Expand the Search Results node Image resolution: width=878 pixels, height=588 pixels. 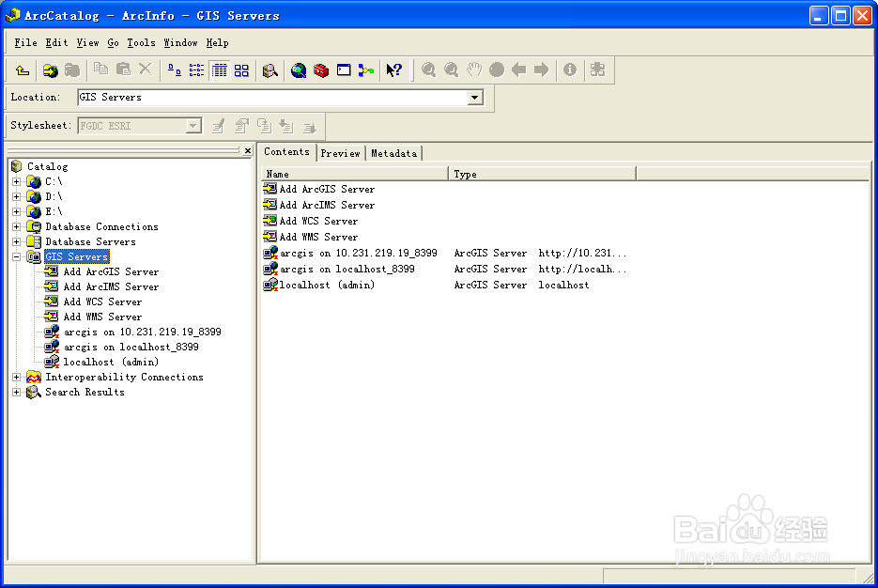(16, 392)
